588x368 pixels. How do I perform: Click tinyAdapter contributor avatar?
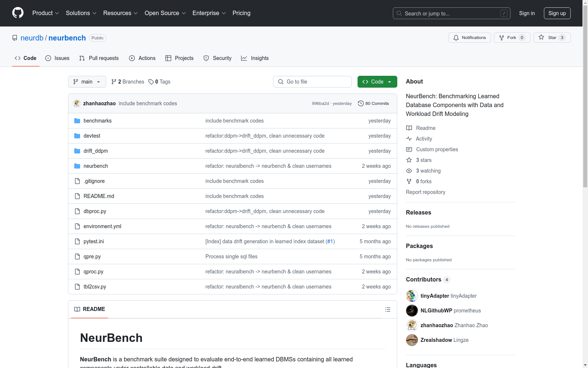tap(412, 296)
